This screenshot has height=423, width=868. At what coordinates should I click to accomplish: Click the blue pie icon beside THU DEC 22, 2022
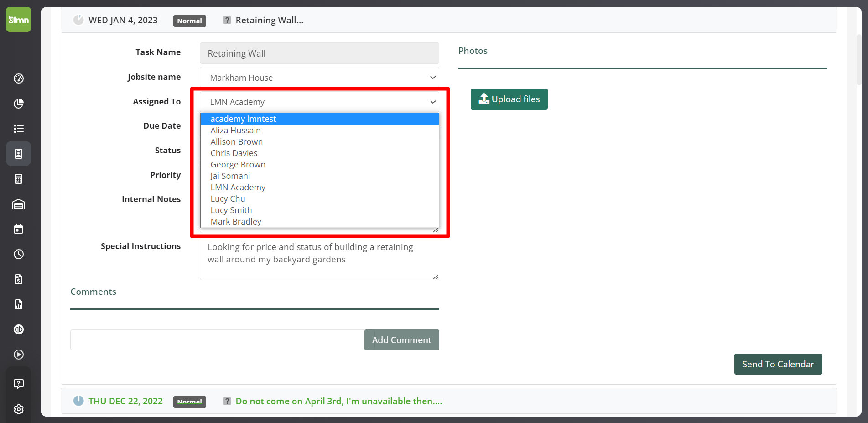[x=78, y=401]
